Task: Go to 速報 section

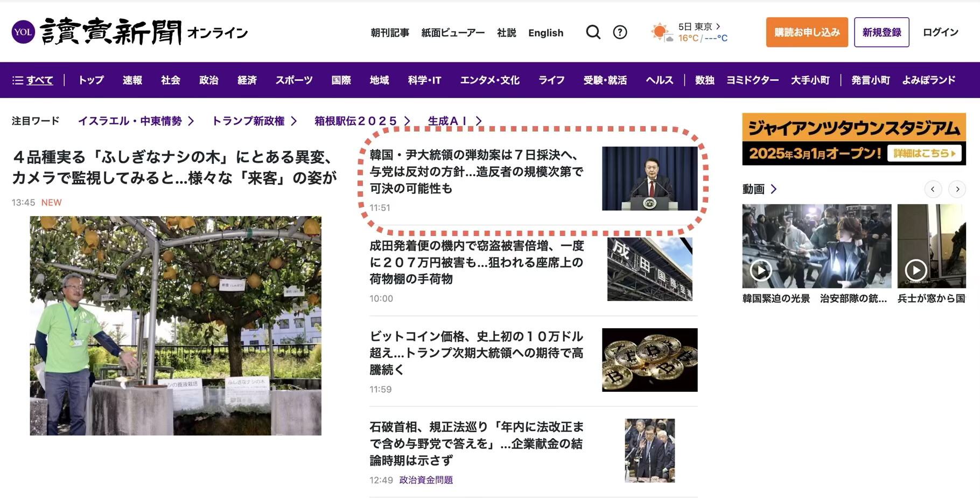Action: (x=132, y=80)
